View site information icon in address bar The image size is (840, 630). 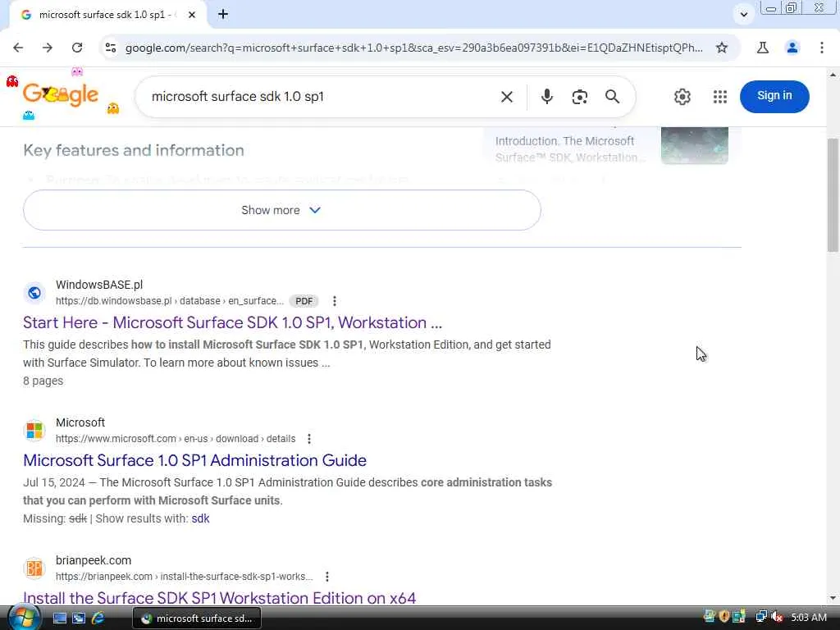click(111, 48)
